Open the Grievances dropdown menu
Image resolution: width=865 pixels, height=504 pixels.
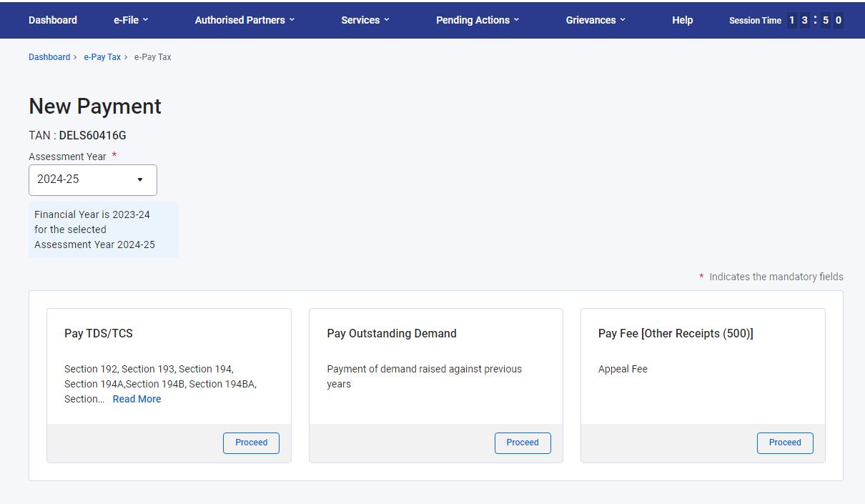pos(595,20)
